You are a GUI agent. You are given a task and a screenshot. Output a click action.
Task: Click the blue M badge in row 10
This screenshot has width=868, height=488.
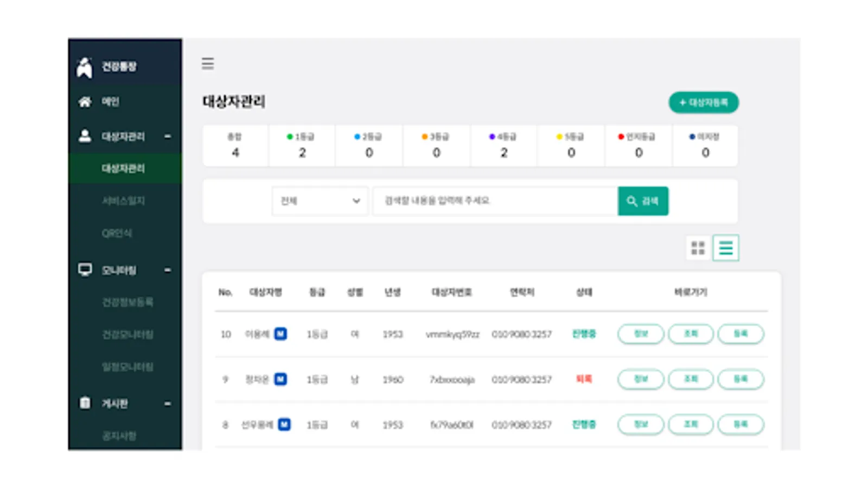[x=280, y=334]
